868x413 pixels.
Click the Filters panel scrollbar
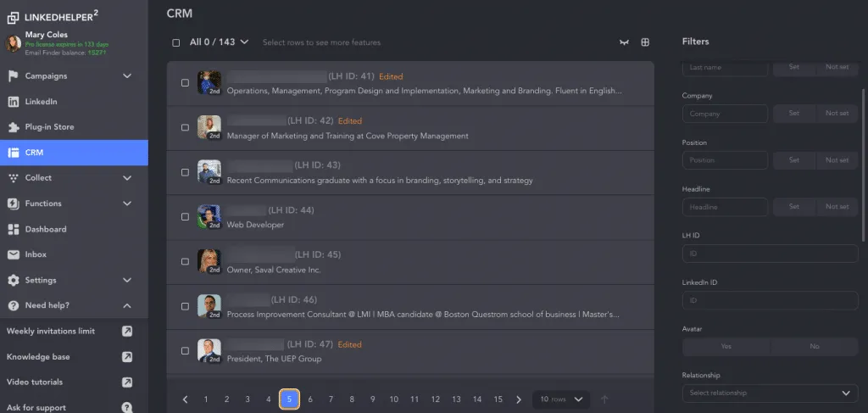coord(863,165)
